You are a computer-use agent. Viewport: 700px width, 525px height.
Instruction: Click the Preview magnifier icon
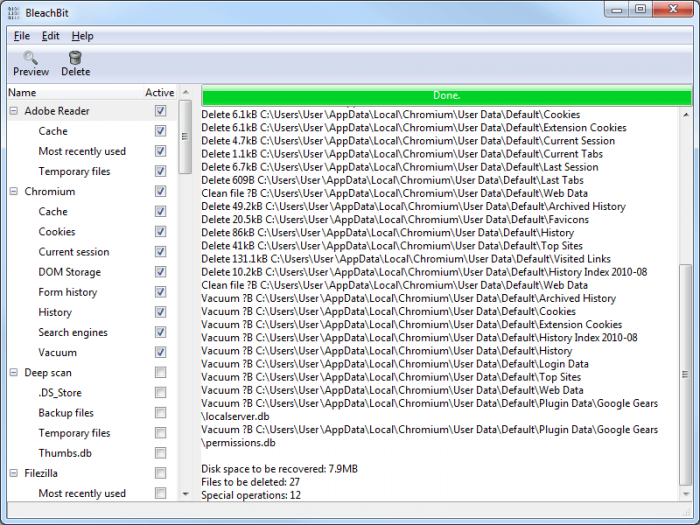(x=30, y=58)
